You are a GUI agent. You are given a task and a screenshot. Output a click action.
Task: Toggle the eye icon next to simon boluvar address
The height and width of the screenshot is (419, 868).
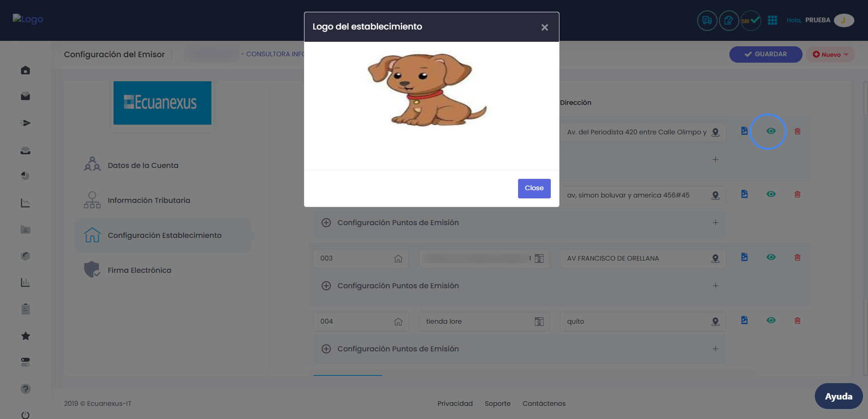771,194
